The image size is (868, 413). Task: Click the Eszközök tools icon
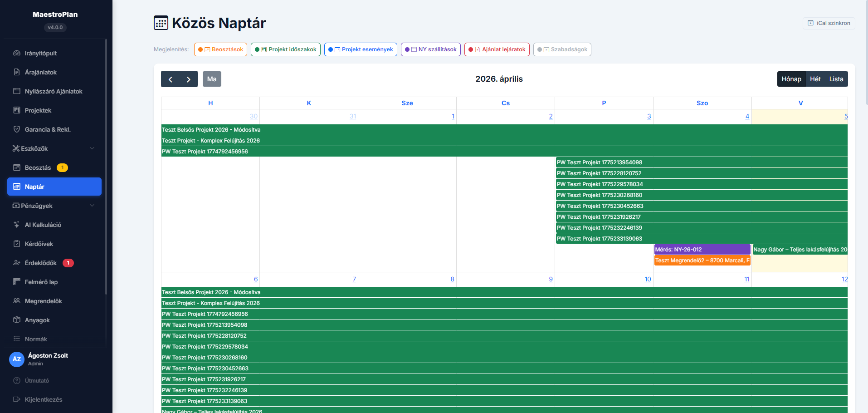tap(16, 148)
